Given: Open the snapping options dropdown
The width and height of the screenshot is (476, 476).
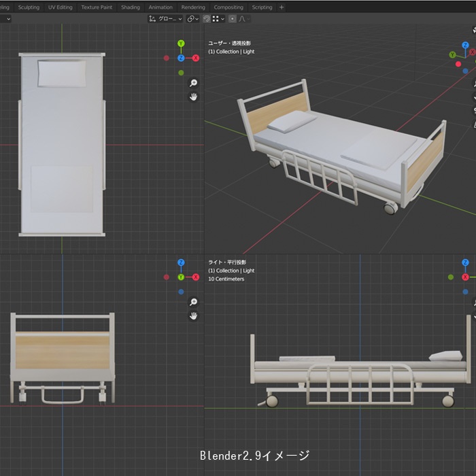Looking at the screenshot, I should (x=218, y=19).
